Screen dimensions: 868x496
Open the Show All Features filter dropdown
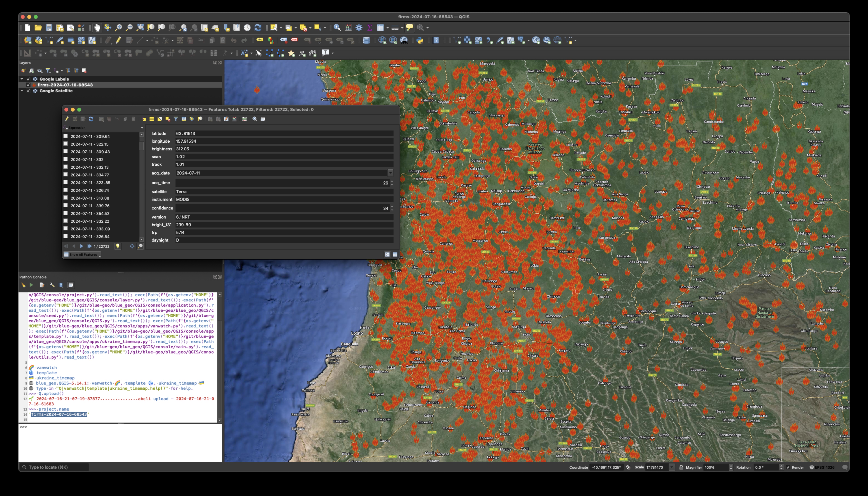[82, 254]
